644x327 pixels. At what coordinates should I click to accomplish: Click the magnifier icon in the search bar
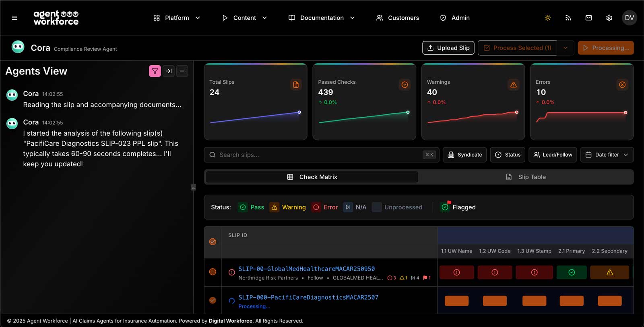click(213, 155)
